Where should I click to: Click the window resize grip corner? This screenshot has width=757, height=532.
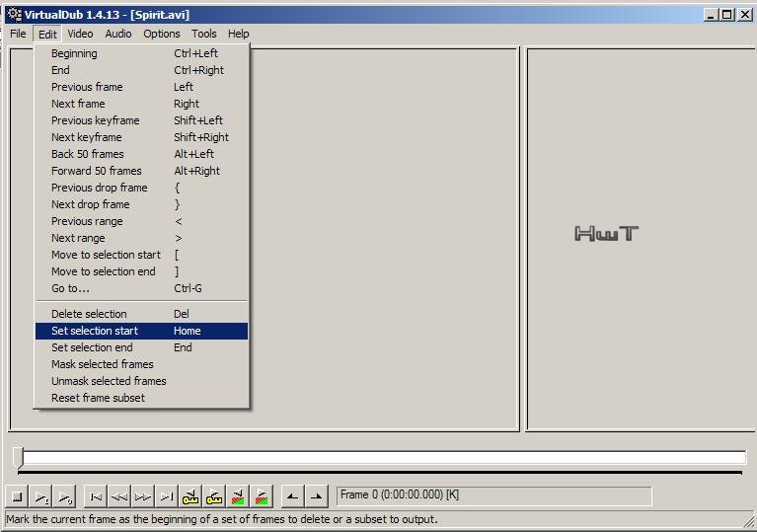[750, 522]
